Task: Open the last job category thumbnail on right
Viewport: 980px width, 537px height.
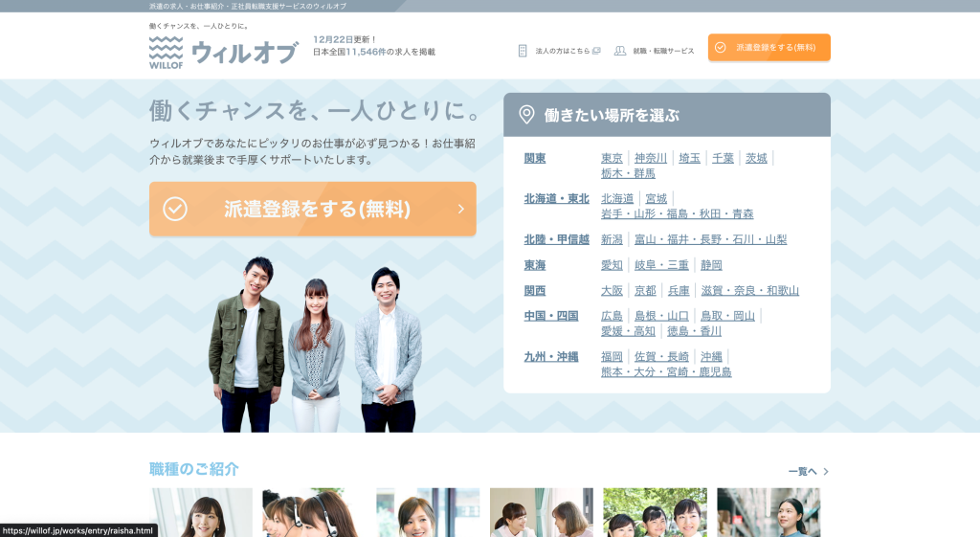Action: click(x=768, y=512)
